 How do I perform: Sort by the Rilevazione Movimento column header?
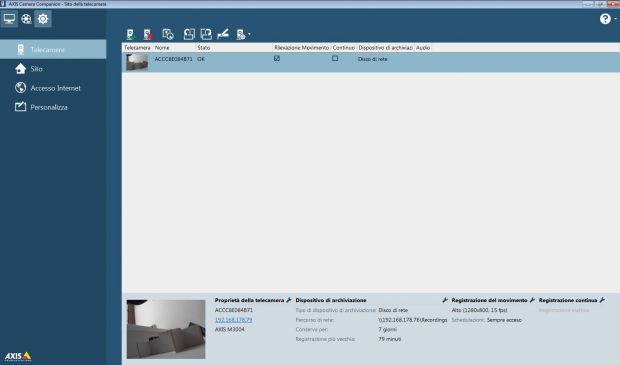tap(302, 47)
